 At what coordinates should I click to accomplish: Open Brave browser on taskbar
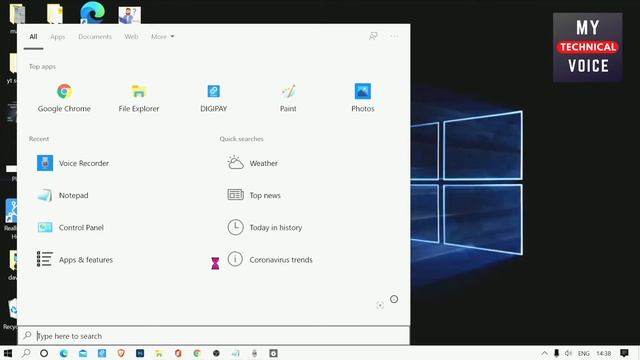pos(121,353)
